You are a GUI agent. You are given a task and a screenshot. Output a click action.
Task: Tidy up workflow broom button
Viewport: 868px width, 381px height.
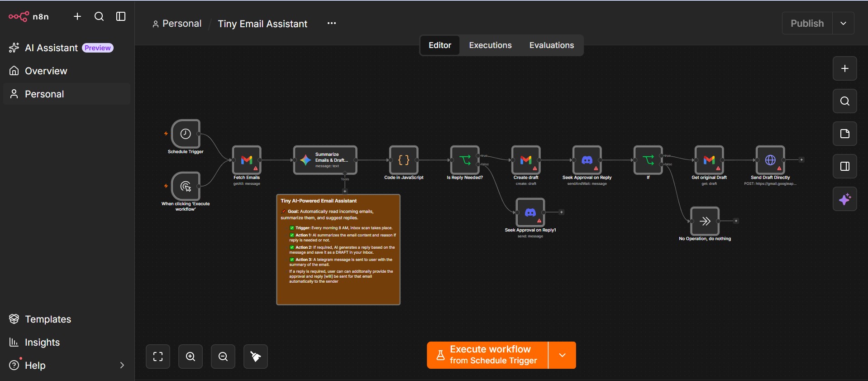pyautogui.click(x=256, y=357)
